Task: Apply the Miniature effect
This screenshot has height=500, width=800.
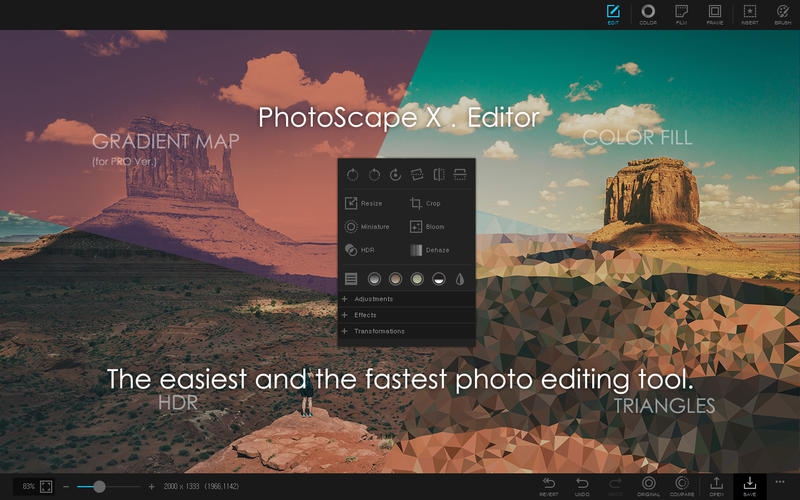Action: point(367,227)
